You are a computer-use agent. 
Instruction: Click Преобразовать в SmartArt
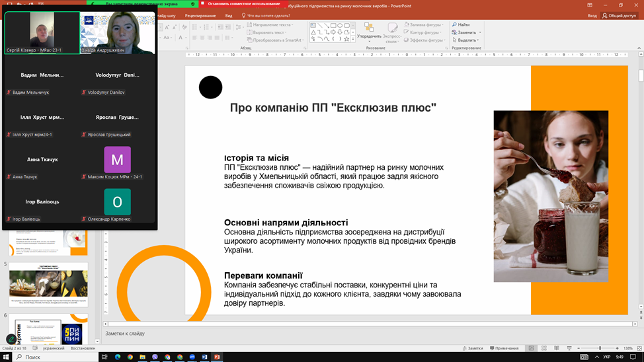pyautogui.click(x=275, y=40)
